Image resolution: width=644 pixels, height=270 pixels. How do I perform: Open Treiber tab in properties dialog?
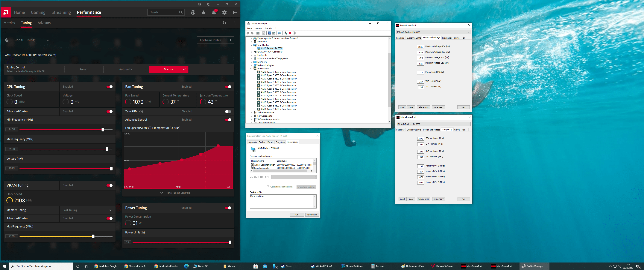tap(262, 142)
